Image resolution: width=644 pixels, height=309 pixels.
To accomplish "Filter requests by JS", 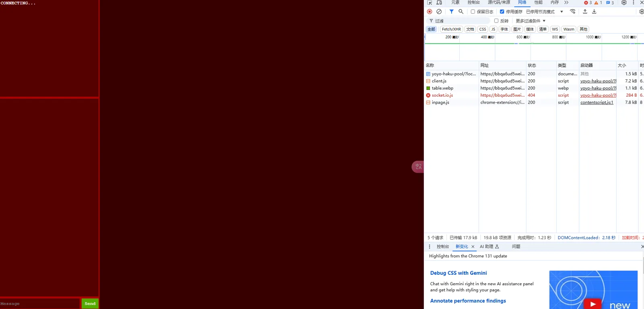I will coord(493,29).
